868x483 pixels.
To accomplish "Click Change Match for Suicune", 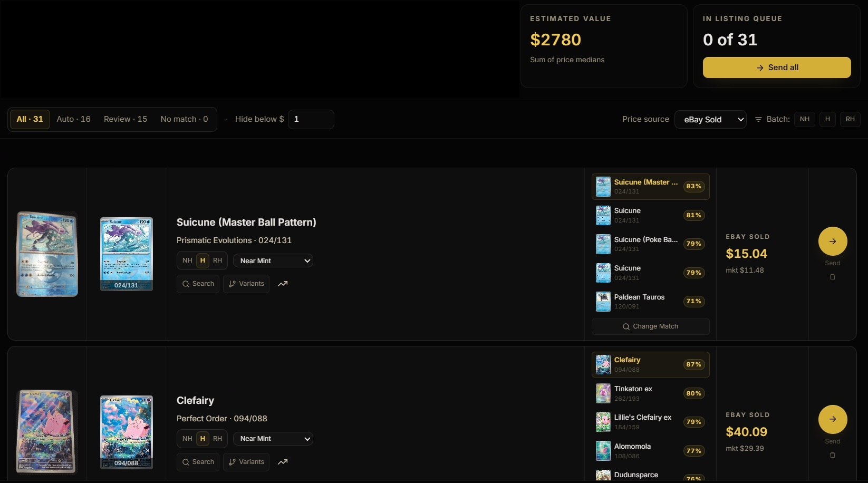I will pos(650,326).
